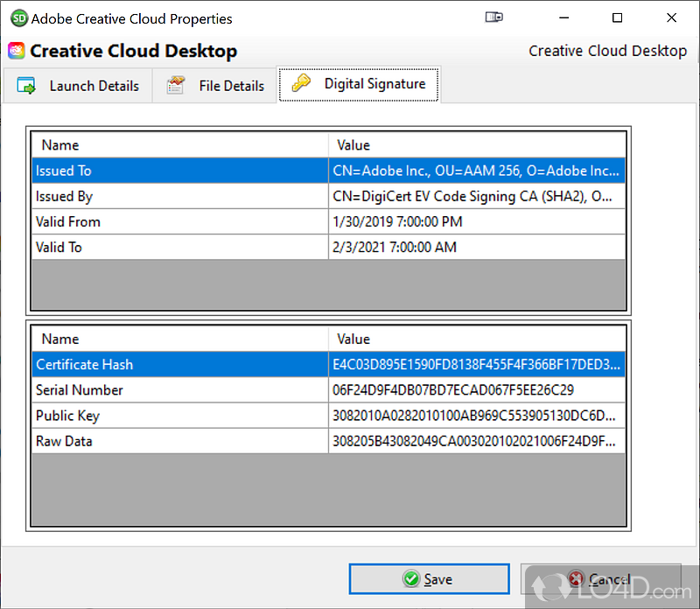Click the Value column header in bottom table
700x609 pixels.
(477, 339)
